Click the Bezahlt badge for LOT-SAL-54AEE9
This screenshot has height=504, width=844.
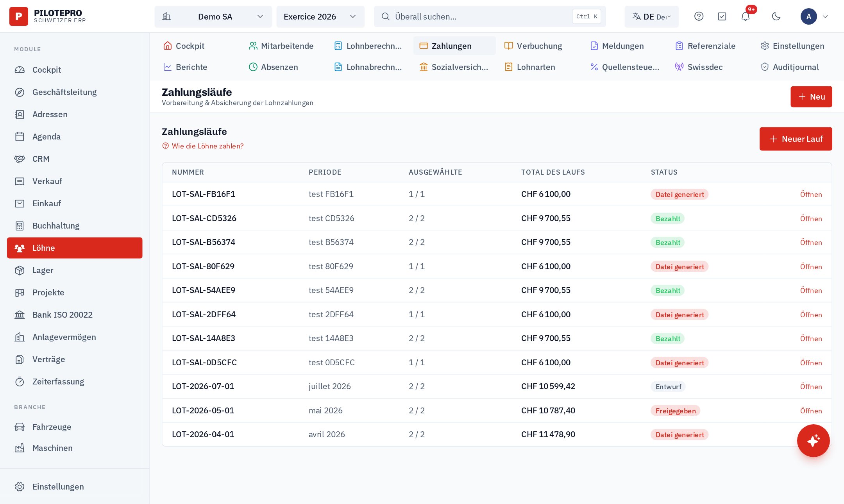point(667,290)
